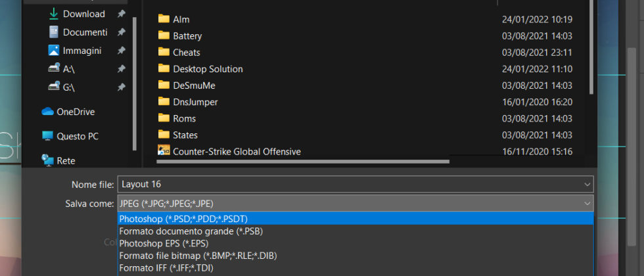The width and height of the screenshot is (644, 276).
Task: Open Documenti in the sidebar
Action: click(85, 32)
